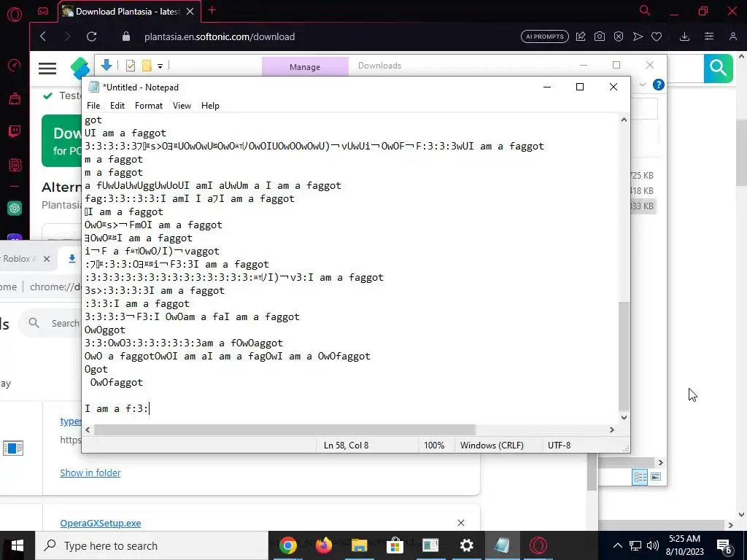Image resolution: width=747 pixels, height=560 pixels.
Task: Open Softonic hamburger menu
Action: point(47,69)
